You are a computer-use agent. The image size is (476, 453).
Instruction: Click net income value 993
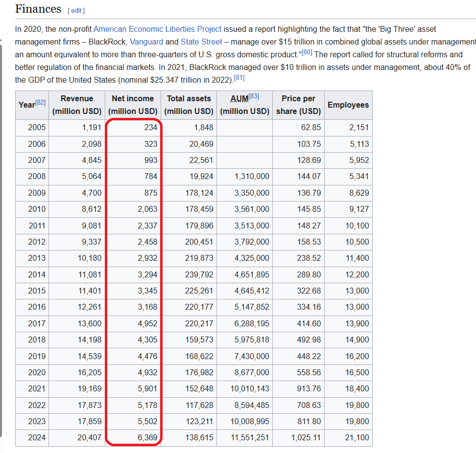point(151,160)
